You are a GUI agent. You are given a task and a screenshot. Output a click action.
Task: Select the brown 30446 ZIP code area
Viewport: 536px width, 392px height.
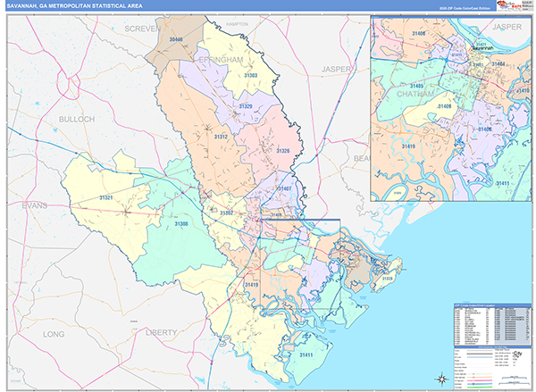[176, 40]
